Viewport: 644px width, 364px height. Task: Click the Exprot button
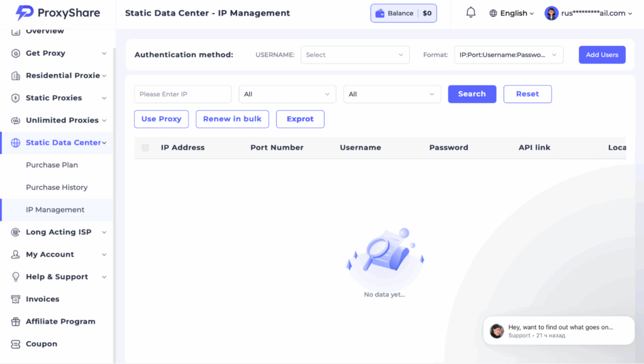click(x=300, y=119)
